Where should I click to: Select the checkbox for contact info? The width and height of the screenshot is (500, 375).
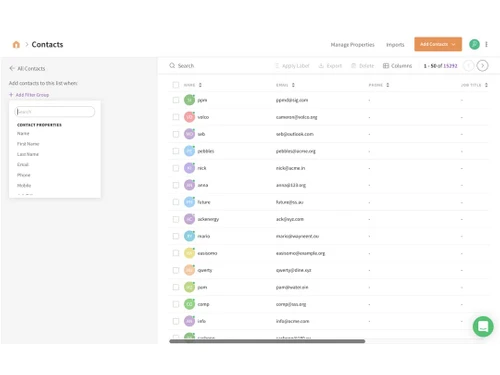176,321
